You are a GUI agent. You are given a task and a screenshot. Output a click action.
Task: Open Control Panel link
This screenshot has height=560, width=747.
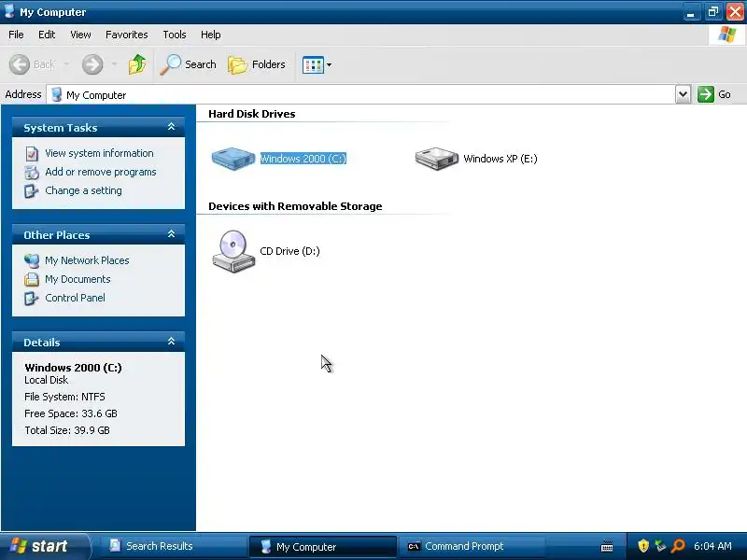(x=75, y=298)
